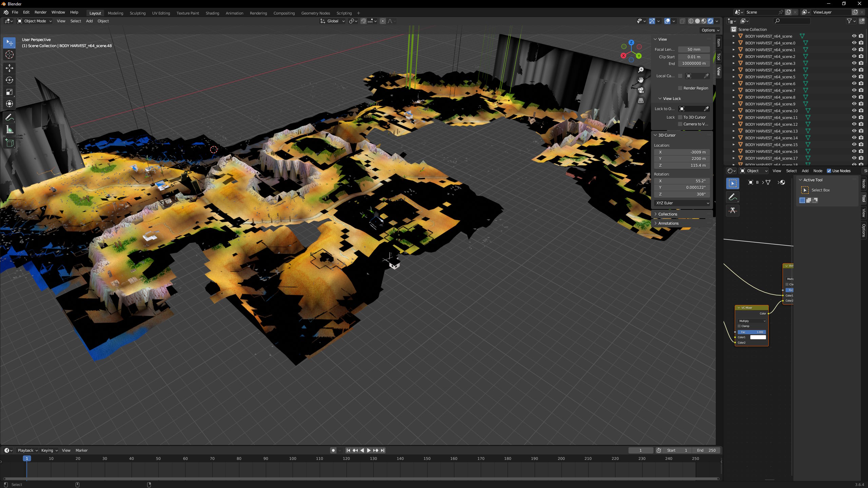Select BODY HARVEST_n64_scene.12 in outliner
Image resolution: width=868 pixels, height=488 pixels.
(771, 124)
